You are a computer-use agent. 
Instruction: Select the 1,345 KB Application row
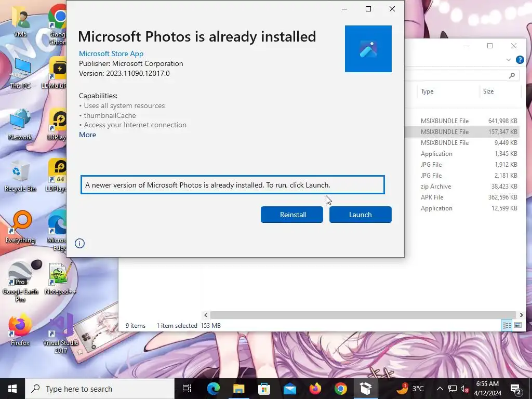click(x=462, y=154)
